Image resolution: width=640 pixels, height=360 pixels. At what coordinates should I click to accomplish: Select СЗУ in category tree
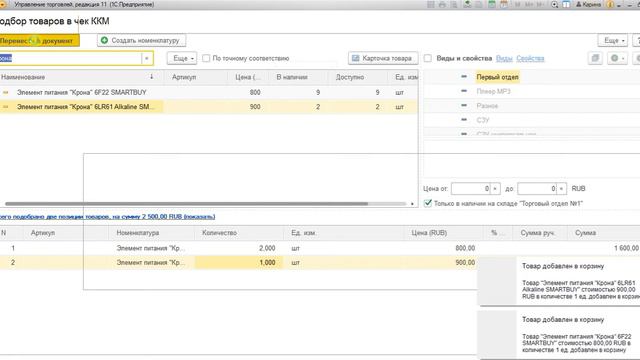[482, 120]
